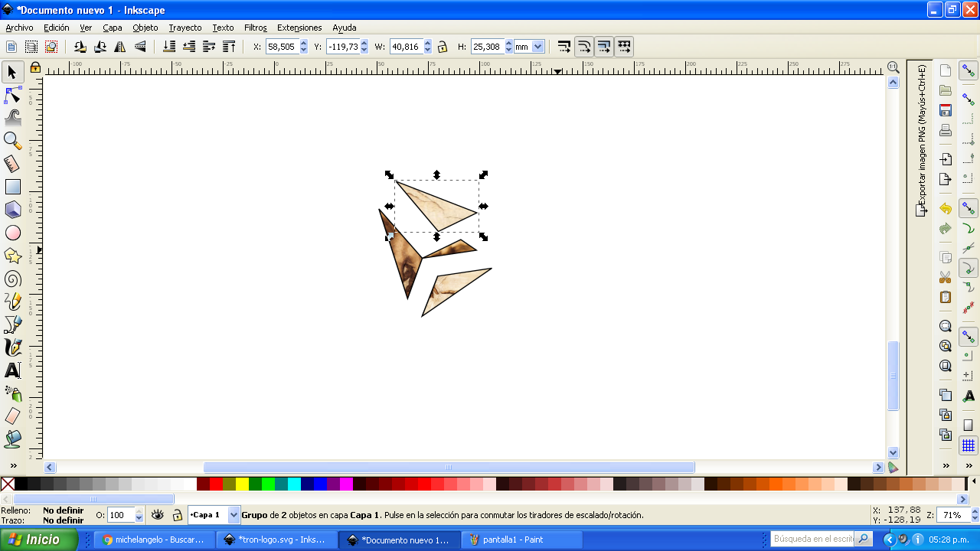Flip selection horizontally

(x=120, y=47)
